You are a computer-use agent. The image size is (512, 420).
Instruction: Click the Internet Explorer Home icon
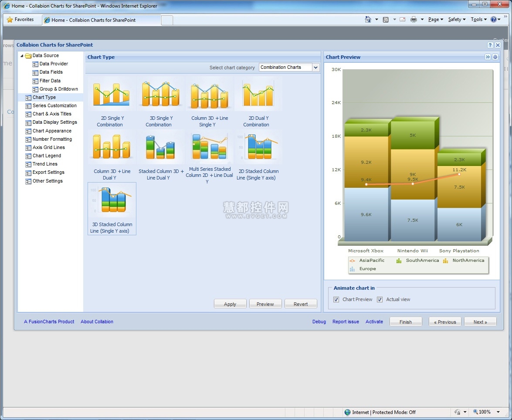[x=368, y=20]
